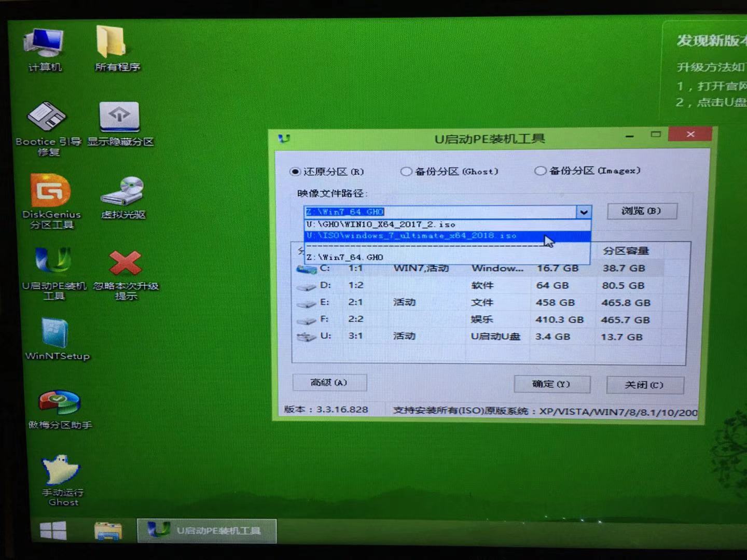Open 傲梅分区助手 partition assistant
This screenshot has width=747, height=560.
(60, 404)
